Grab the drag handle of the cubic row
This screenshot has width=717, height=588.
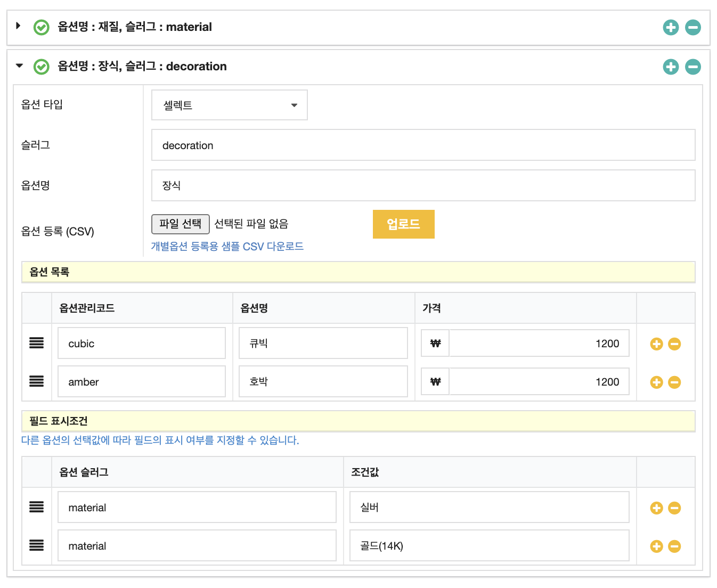click(36, 343)
